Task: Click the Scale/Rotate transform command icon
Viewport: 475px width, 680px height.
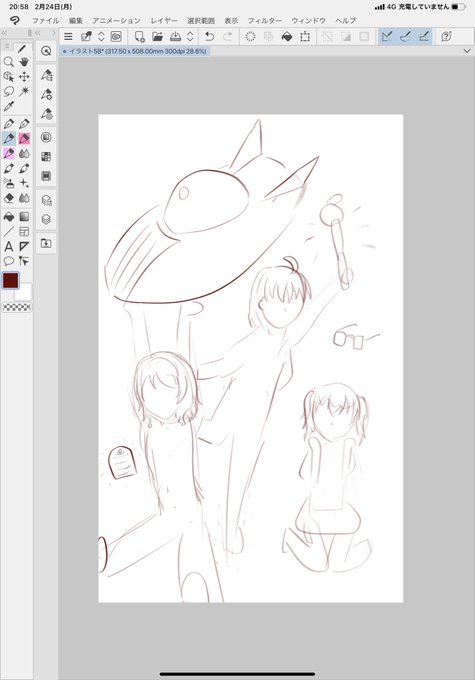Action: tap(305, 36)
